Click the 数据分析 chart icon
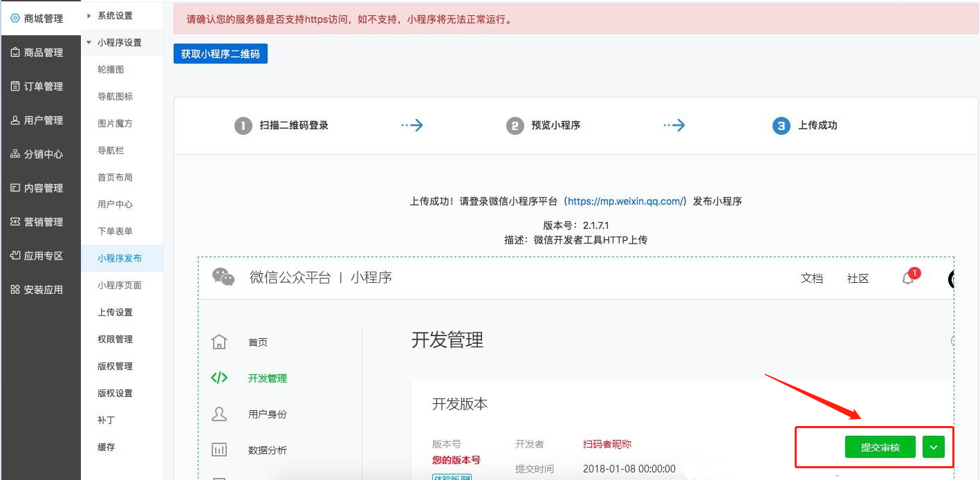Viewport: 980px width, 480px height. 219,450
